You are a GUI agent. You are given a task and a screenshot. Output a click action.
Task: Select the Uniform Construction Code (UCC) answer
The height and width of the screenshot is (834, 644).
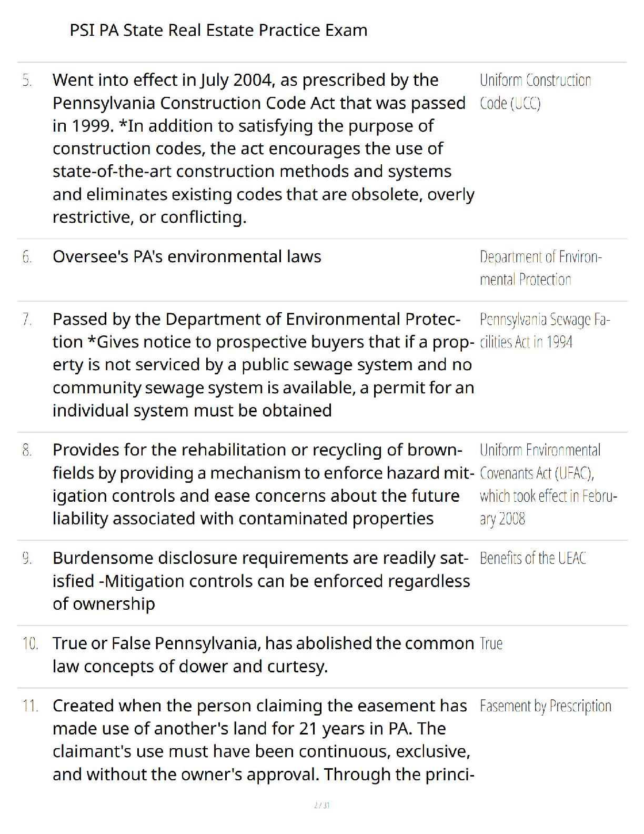tap(536, 92)
